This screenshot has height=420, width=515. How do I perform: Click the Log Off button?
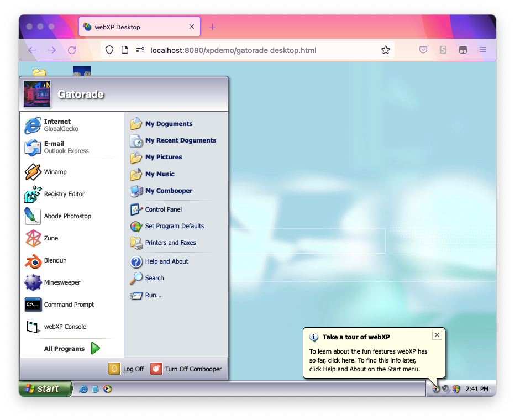click(127, 369)
